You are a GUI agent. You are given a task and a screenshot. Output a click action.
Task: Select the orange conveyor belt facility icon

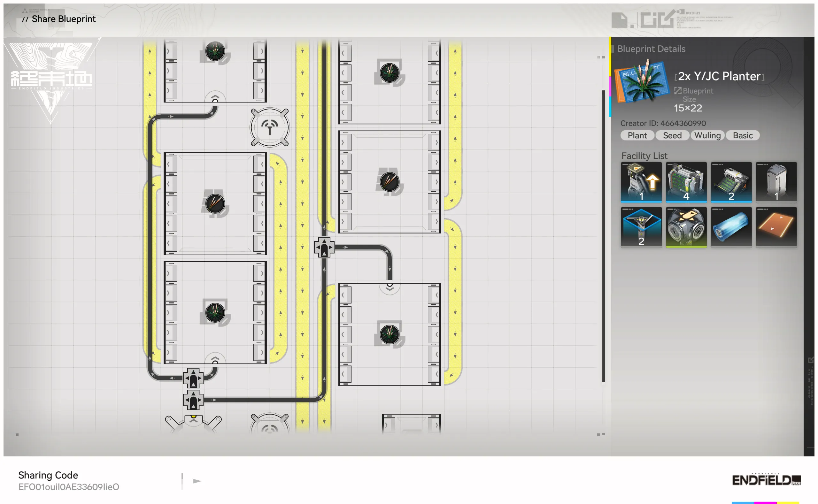(x=776, y=227)
